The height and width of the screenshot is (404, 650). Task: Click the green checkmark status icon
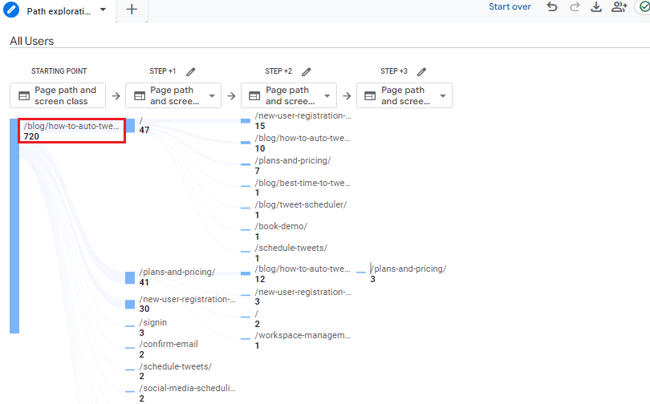point(644,8)
